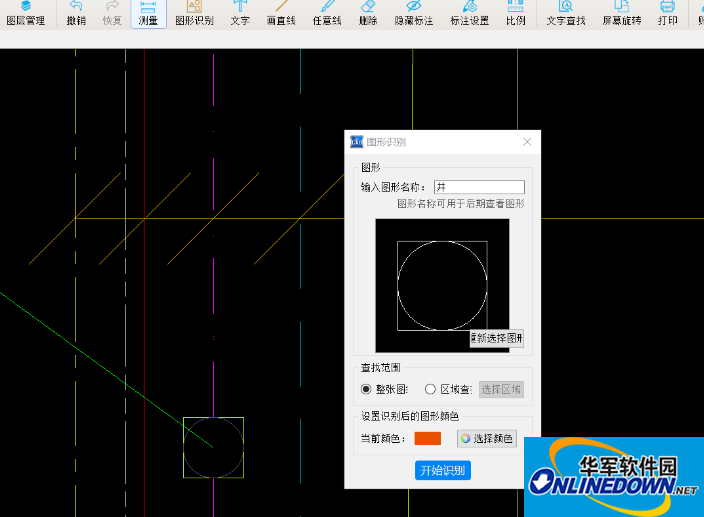
Task: Click the 开始识别 start recognition button
Action: click(442, 470)
